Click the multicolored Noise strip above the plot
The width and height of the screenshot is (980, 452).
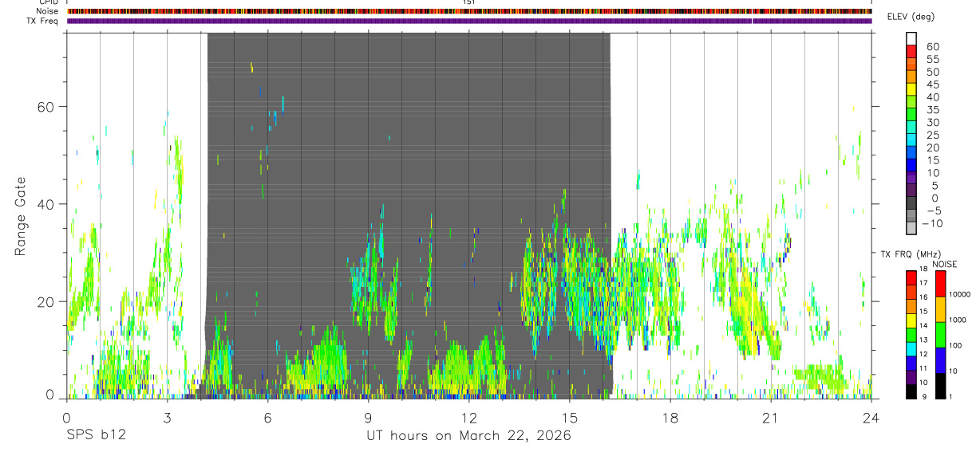pyautogui.click(x=469, y=11)
